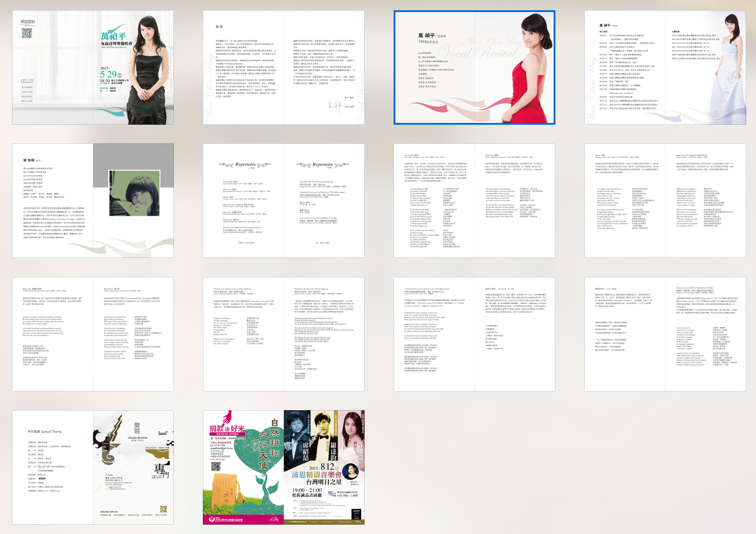Open the Stizzoso mio stizzoso lyrics spread
The width and height of the screenshot is (756, 534).
(283, 334)
